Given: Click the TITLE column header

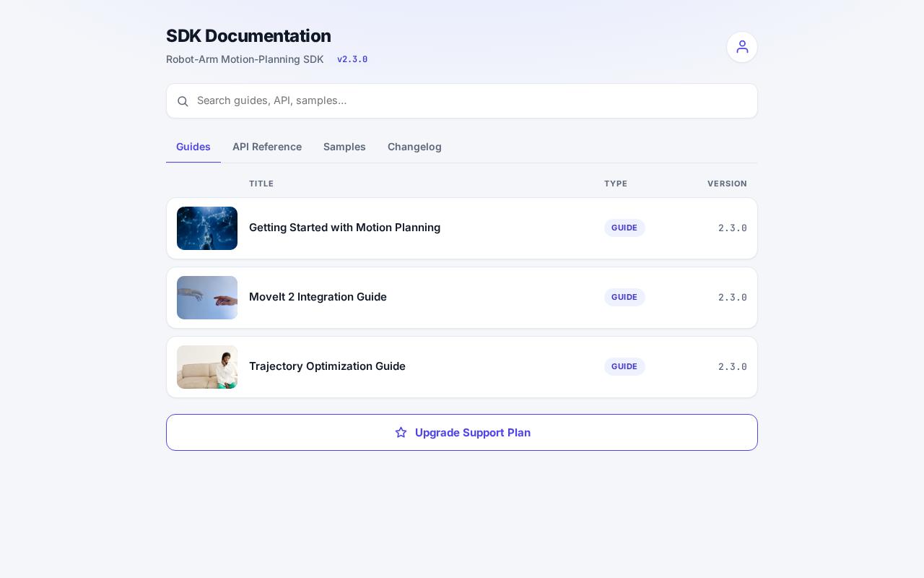Looking at the screenshot, I should tap(261, 184).
